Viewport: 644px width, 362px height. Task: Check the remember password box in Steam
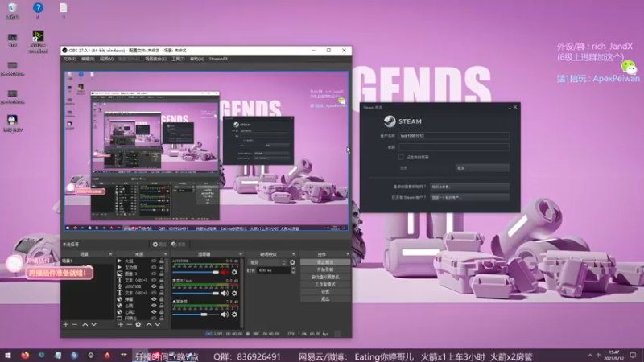401,157
